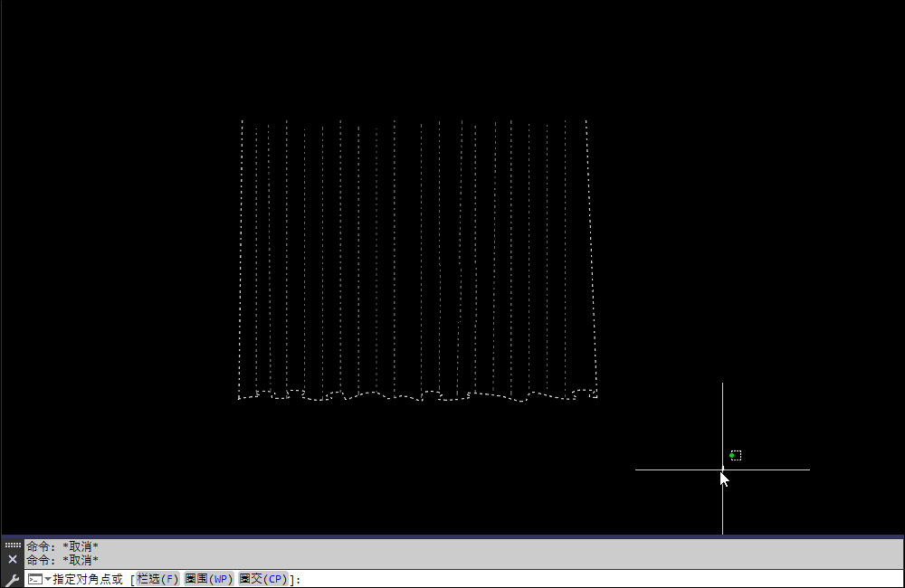Click the curtain's top-right corner
The height and width of the screenshot is (588, 905).
(586, 120)
